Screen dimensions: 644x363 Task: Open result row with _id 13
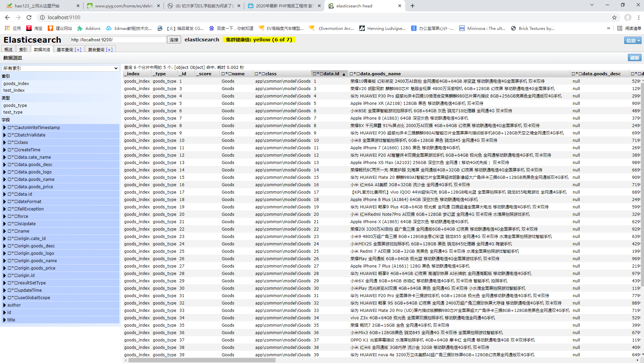tap(382, 162)
